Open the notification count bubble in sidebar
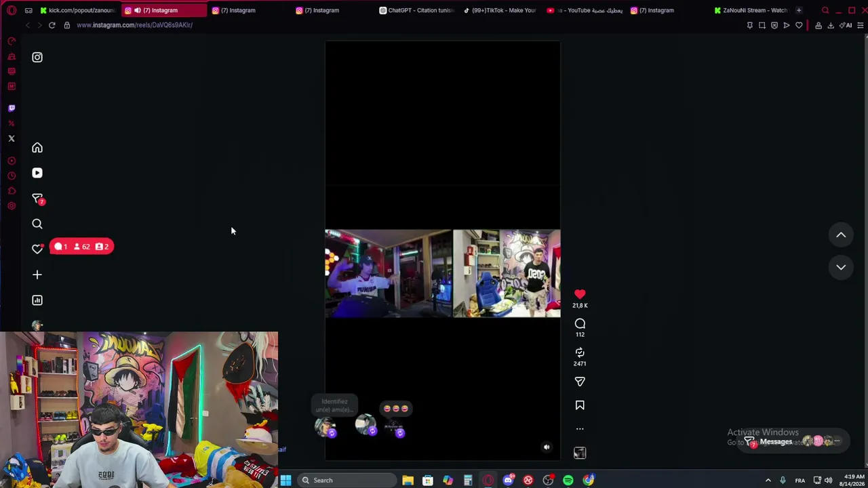This screenshot has height=488, width=868. tap(81, 247)
